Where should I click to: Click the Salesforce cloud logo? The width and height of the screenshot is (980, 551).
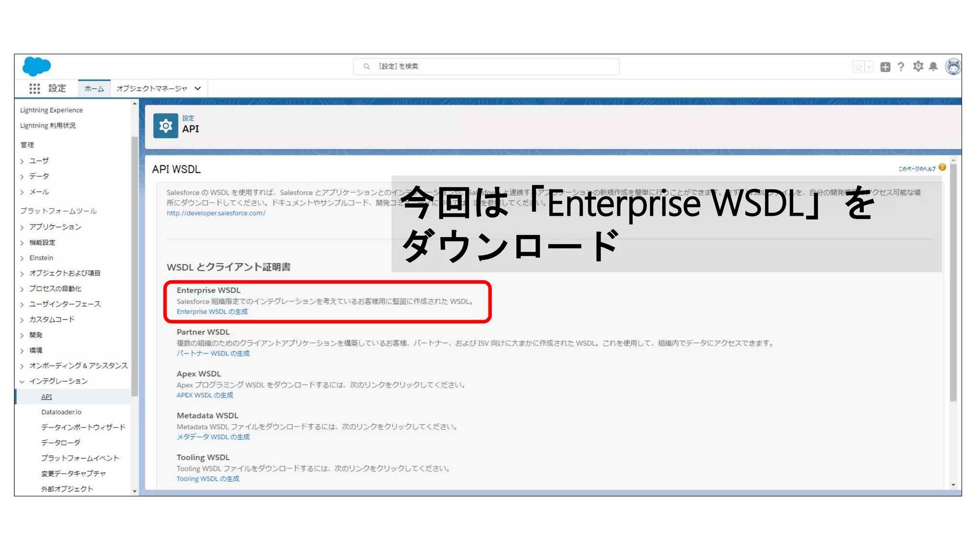pos(36,66)
